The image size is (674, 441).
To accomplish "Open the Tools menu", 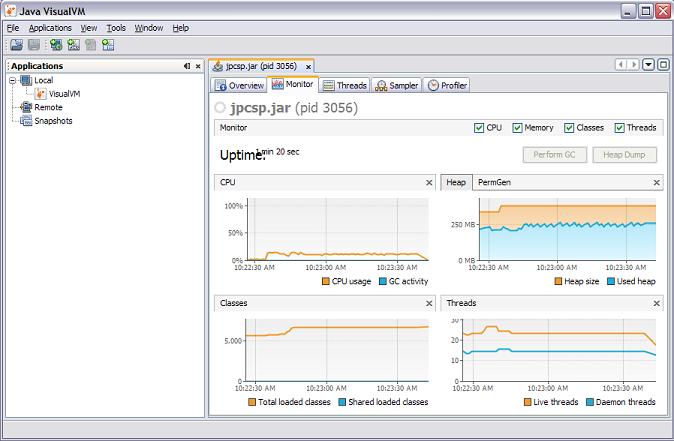I will pyautogui.click(x=116, y=28).
